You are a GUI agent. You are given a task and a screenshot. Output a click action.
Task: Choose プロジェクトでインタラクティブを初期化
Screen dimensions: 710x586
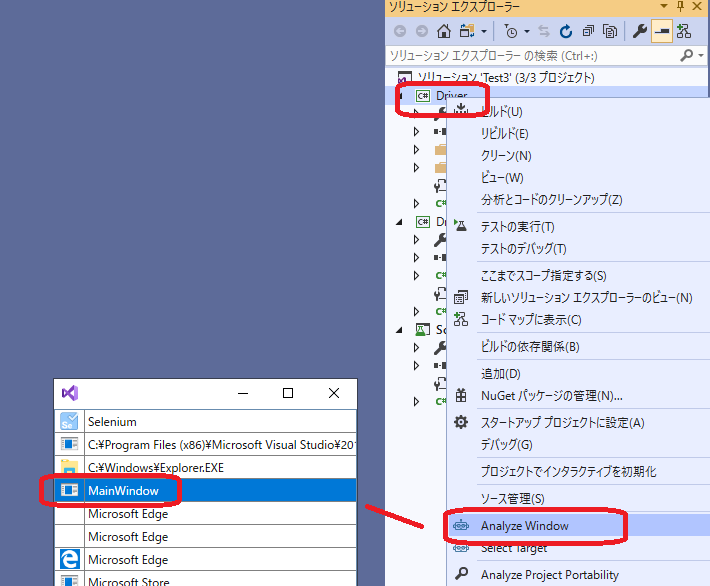click(568, 471)
